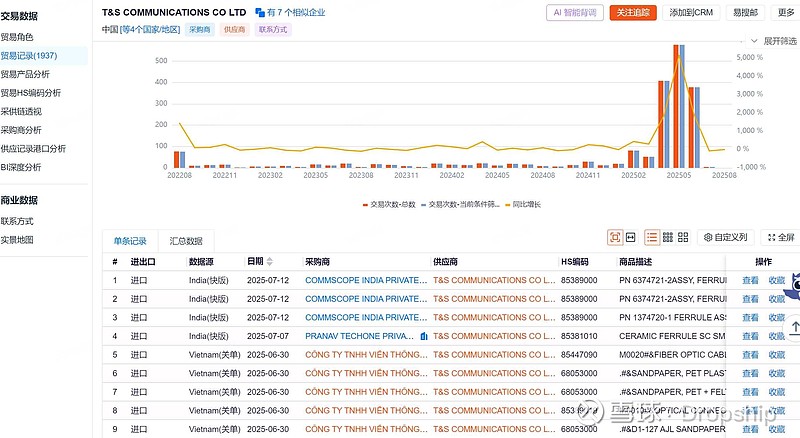Open BI深度分析 in sidebar
Image resolution: width=800 pixels, height=438 pixels.
(21, 167)
